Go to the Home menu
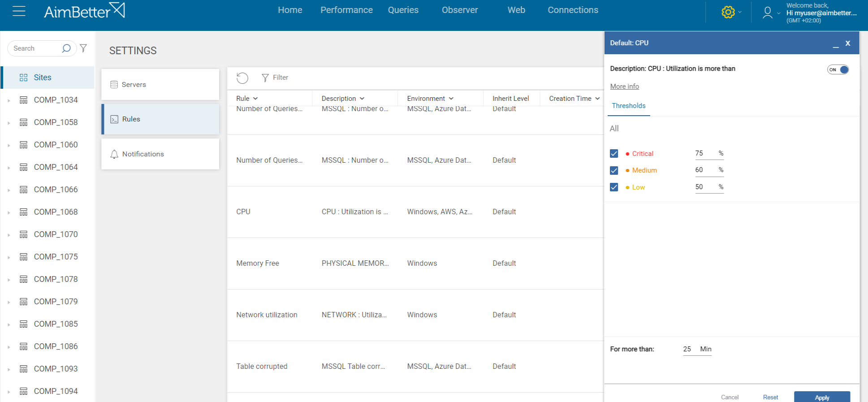 pyautogui.click(x=290, y=10)
